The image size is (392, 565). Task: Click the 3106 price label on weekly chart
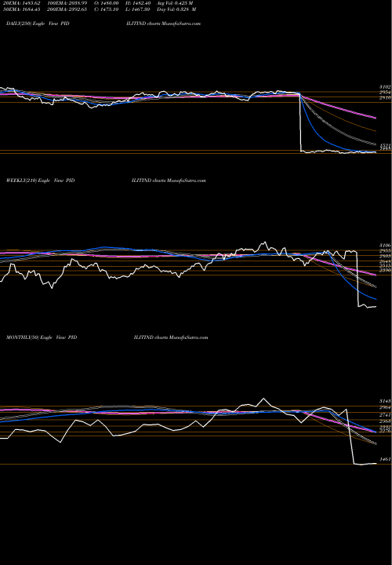(x=385, y=246)
